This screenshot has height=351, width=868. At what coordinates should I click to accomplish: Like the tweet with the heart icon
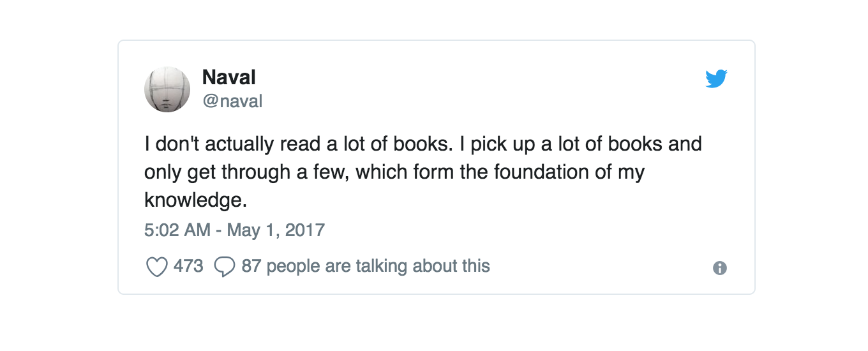(156, 266)
